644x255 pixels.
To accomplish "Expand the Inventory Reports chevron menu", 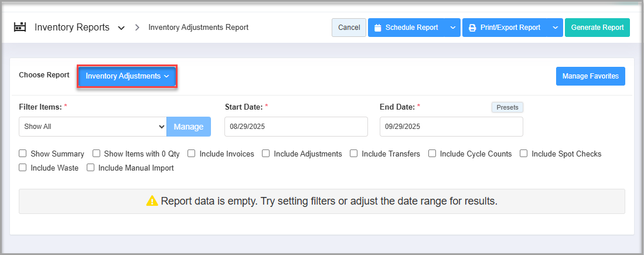I will point(121,28).
